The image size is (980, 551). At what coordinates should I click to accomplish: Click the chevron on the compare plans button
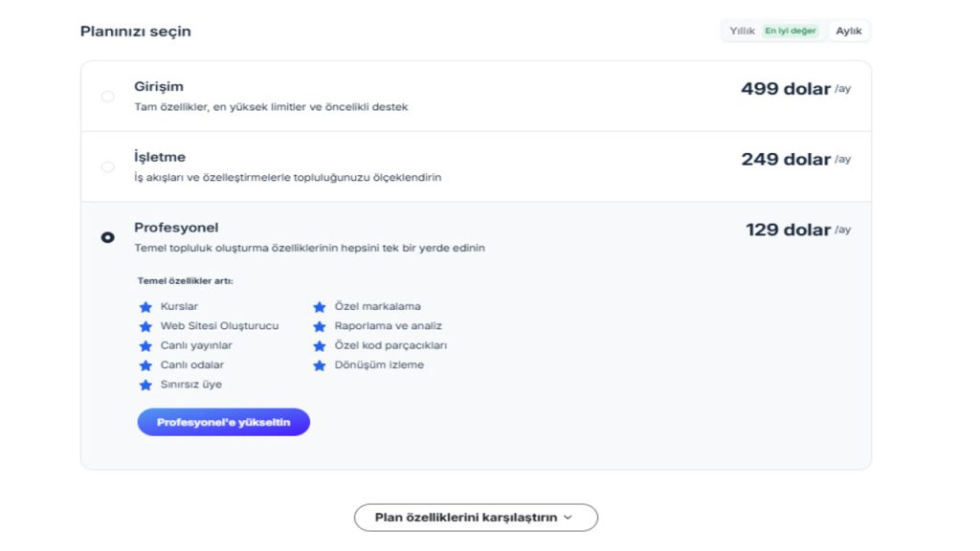click(568, 518)
